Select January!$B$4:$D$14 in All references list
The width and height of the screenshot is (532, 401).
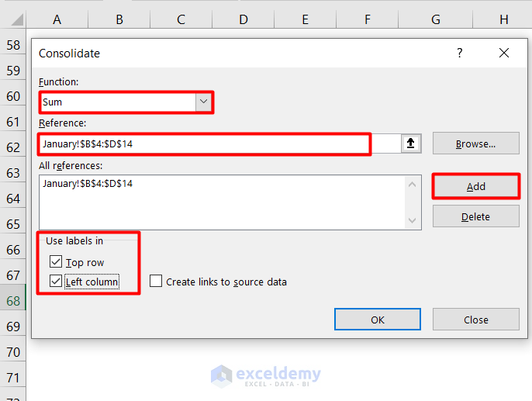point(88,184)
